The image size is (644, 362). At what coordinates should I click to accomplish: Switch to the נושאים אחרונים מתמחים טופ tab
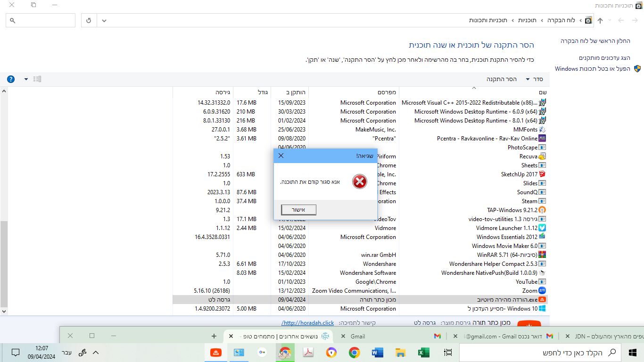[278, 336]
